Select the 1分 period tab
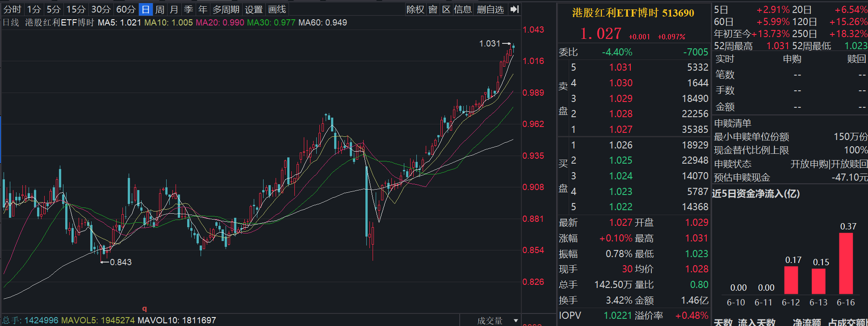This screenshot has width=868, height=326. [34, 9]
